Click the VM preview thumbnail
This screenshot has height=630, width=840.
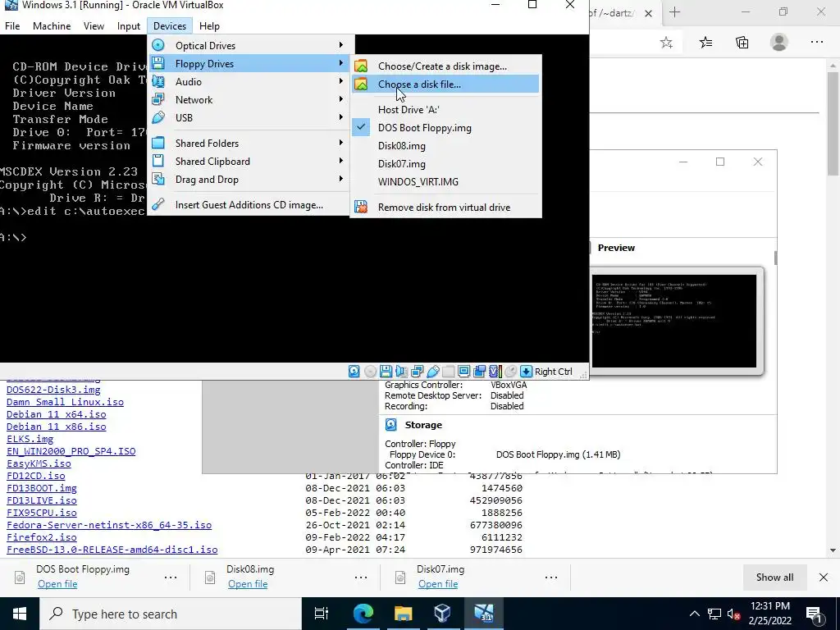pyautogui.click(x=674, y=321)
